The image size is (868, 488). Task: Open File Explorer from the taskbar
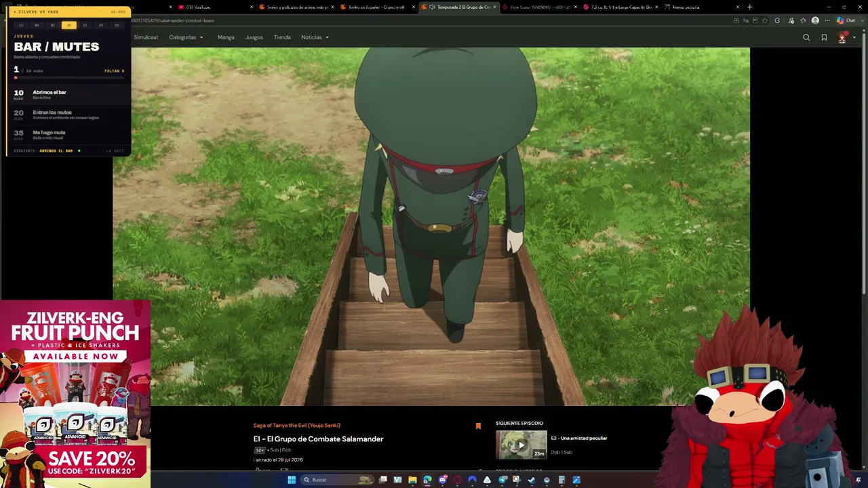[x=412, y=480]
